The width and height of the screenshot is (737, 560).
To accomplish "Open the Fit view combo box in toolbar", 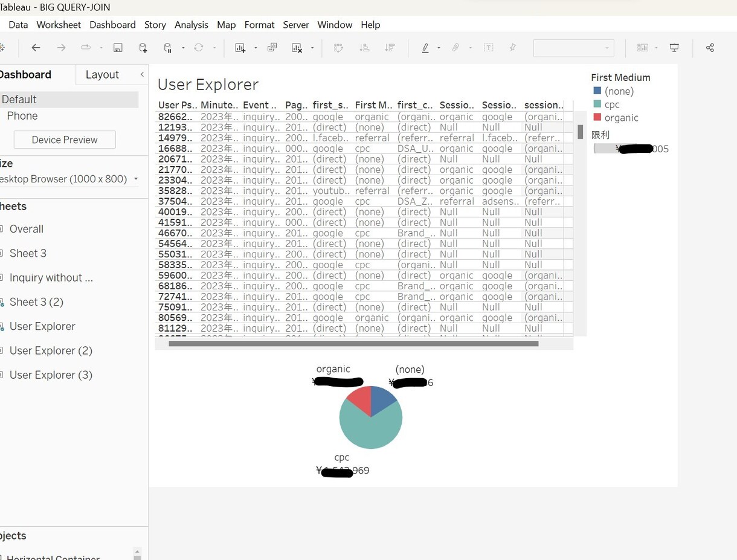I will (x=573, y=48).
